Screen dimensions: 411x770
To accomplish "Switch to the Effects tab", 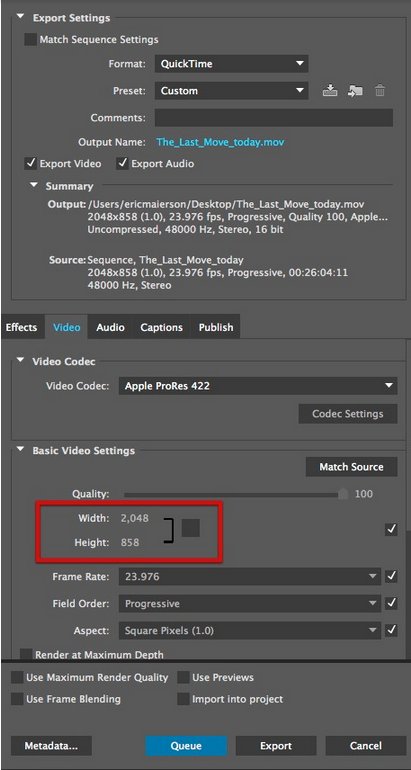I will (22, 327).
